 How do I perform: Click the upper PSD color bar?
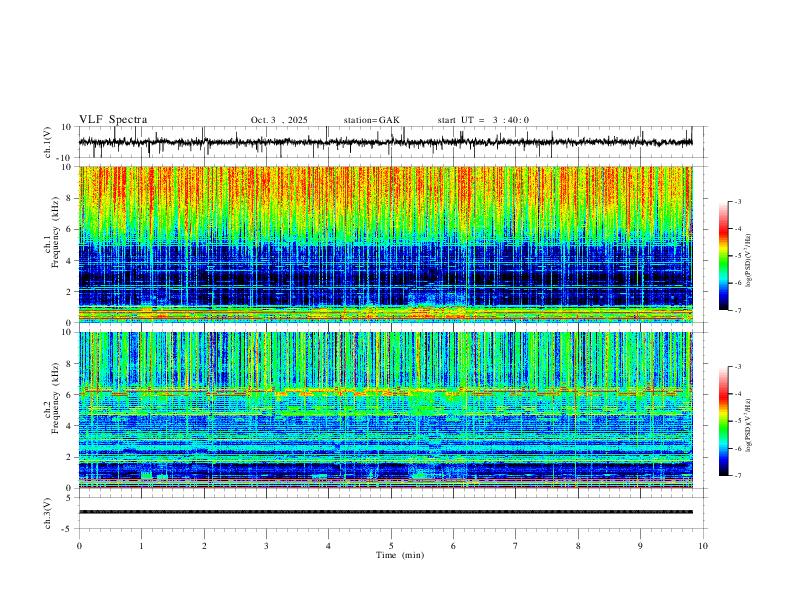pos(723,256)
